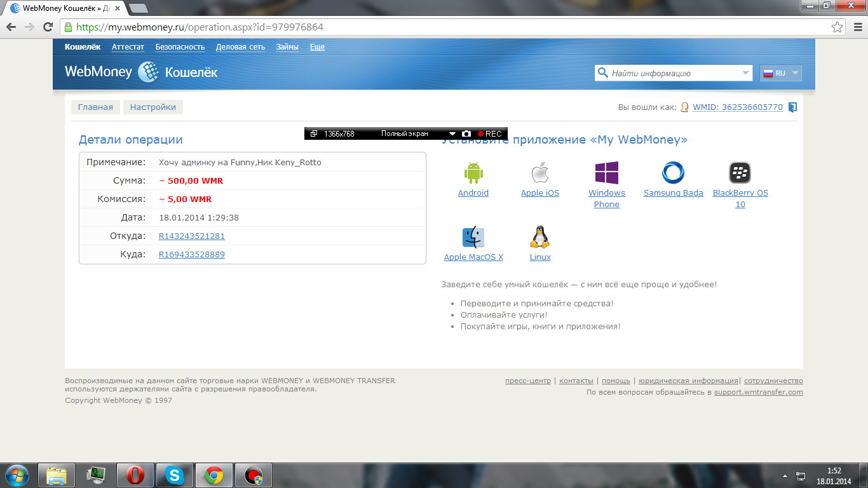Show hidden system tray icons

(x=785, y=475)
